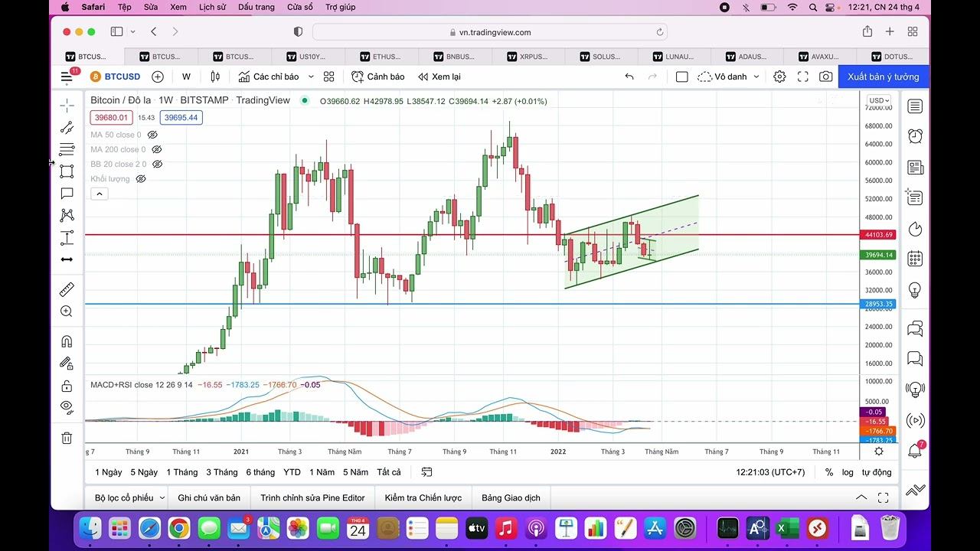
Task: Open the Lịch sử menu in Safari
Action: coord(212,7)
